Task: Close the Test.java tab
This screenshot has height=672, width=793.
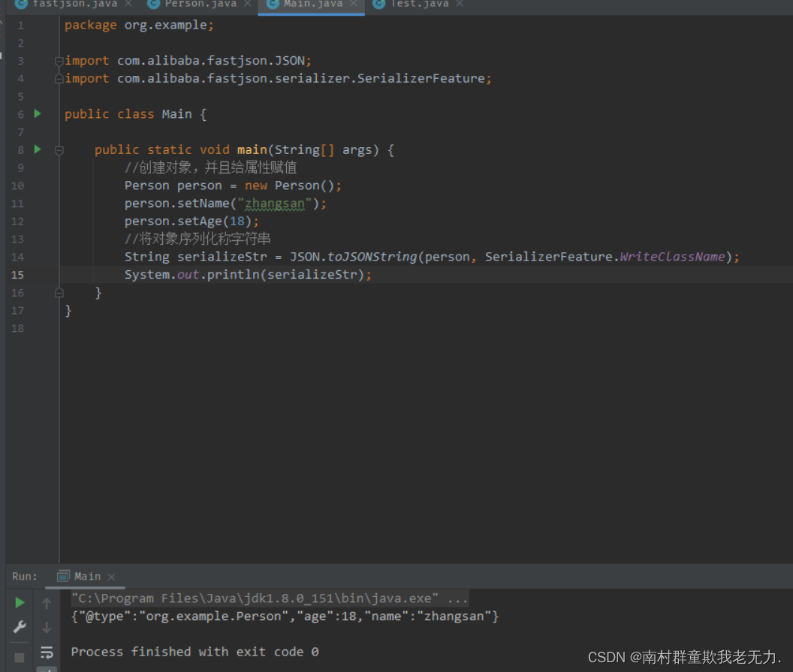Action: click(460, 4)
